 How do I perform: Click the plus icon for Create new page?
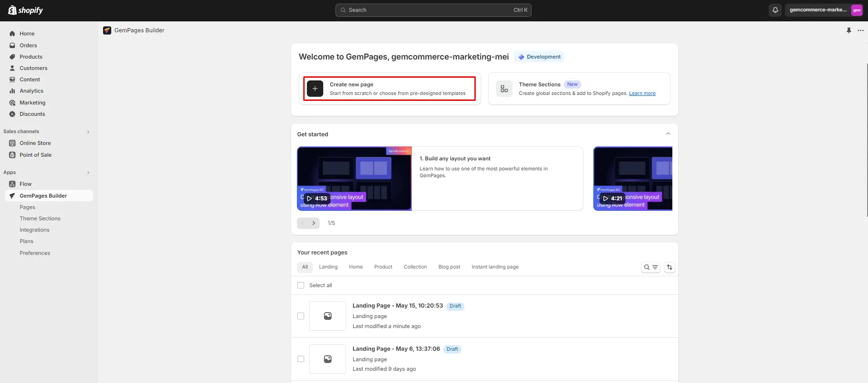click(x=315, y=89)
